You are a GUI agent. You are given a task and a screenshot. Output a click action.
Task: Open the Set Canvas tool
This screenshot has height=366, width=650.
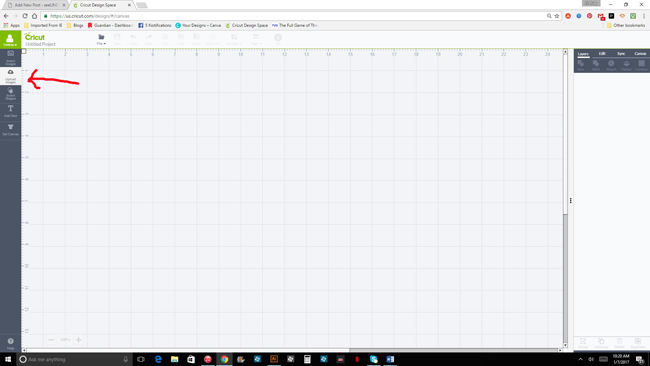point(10,130)
